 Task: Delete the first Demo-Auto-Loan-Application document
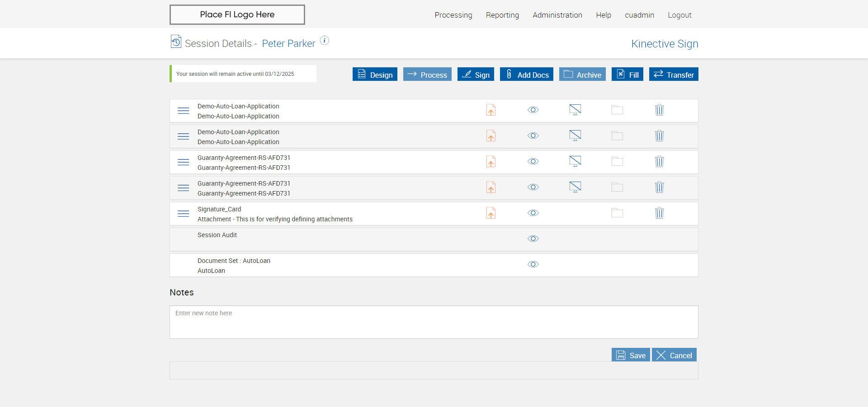click(x=660, y=110)
